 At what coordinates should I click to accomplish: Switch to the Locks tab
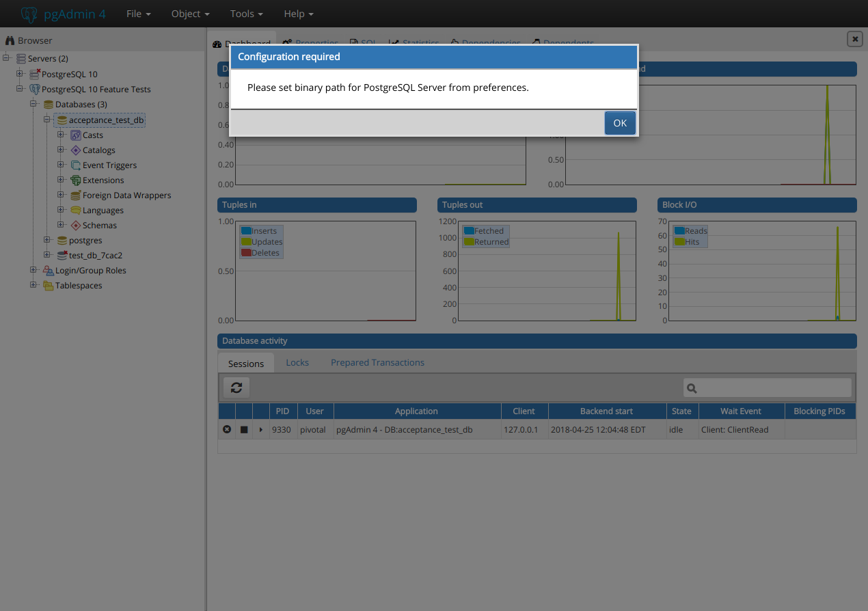297,363
